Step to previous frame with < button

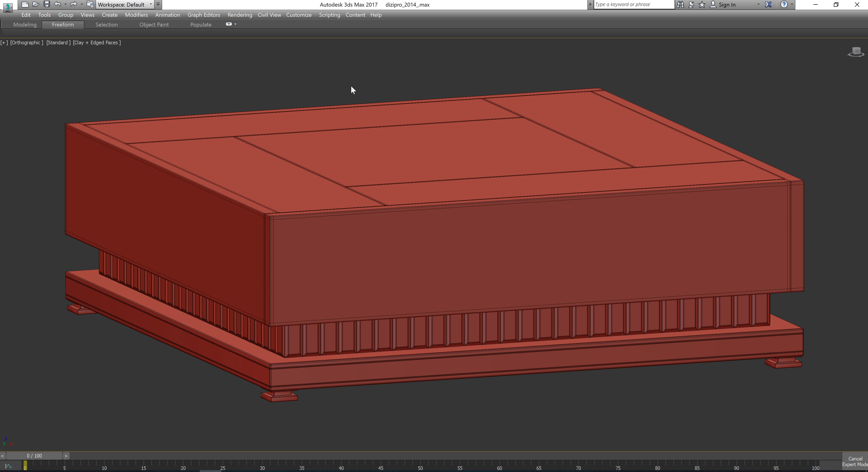click(x=3, y=456)
